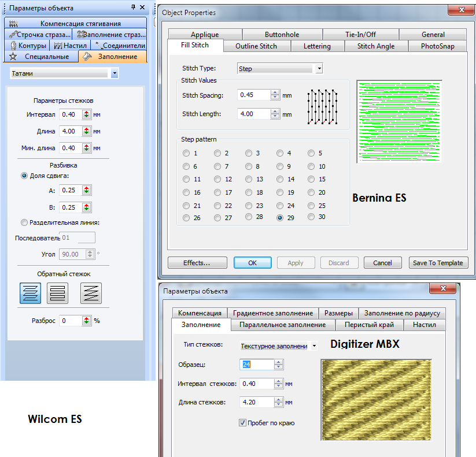This screenshot has height=457, width=476.
Task: Switch to the Outline Stitch tab
Action: (256, 46)
